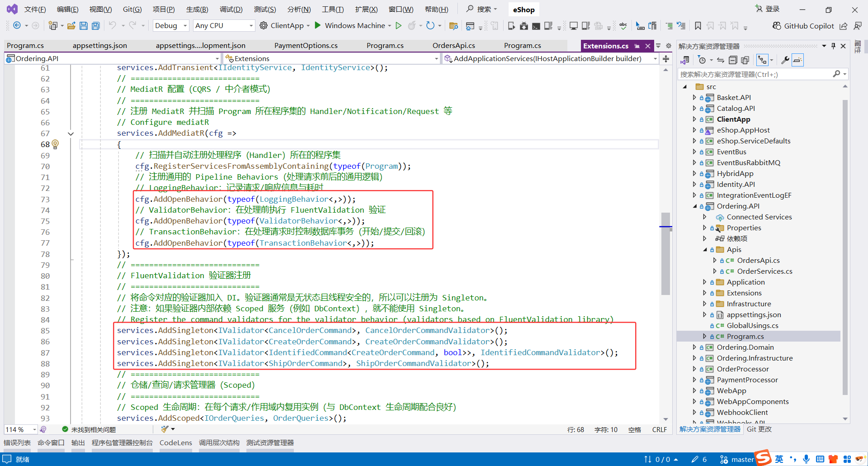Open the 文件(F) menu
The height and width of the screenshot is (466, 868).
coord(35,9)
